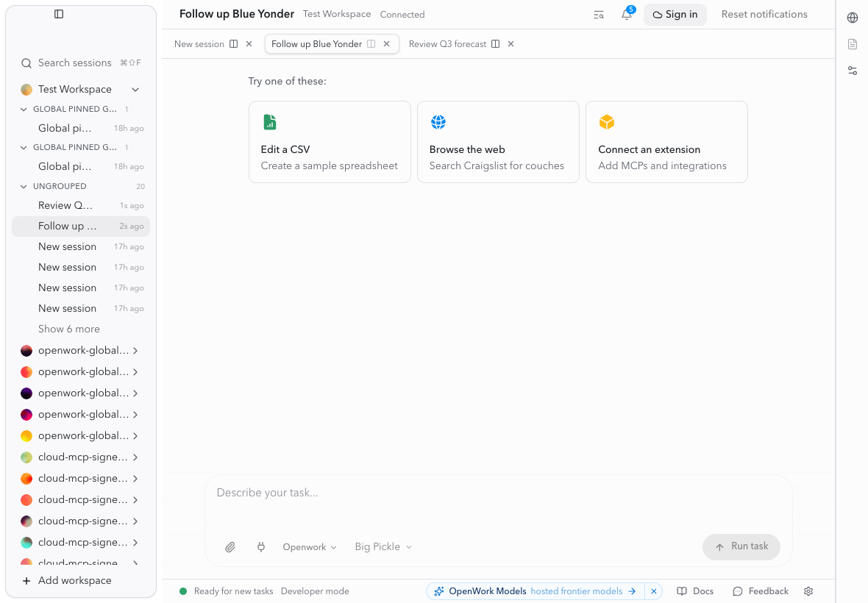This screenshot has height=603, width=868.
Task: Click the green CSV spreadsheet icon
Action: point(269,122)
